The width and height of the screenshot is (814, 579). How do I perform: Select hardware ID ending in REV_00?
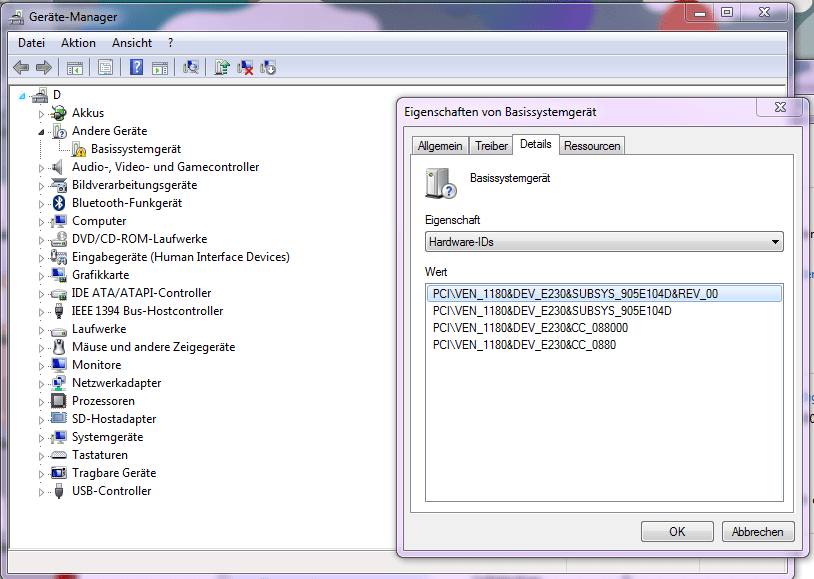604,294
